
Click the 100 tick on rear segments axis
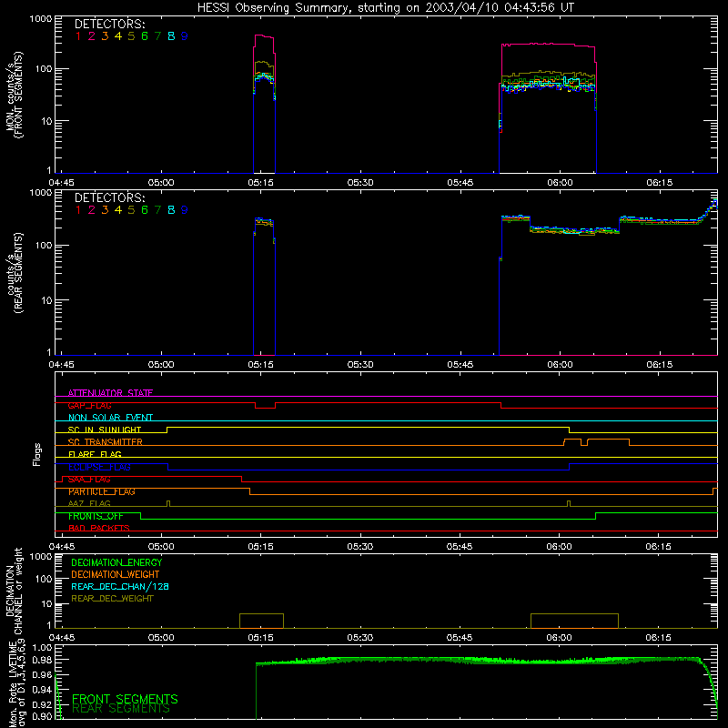(44, 246)
